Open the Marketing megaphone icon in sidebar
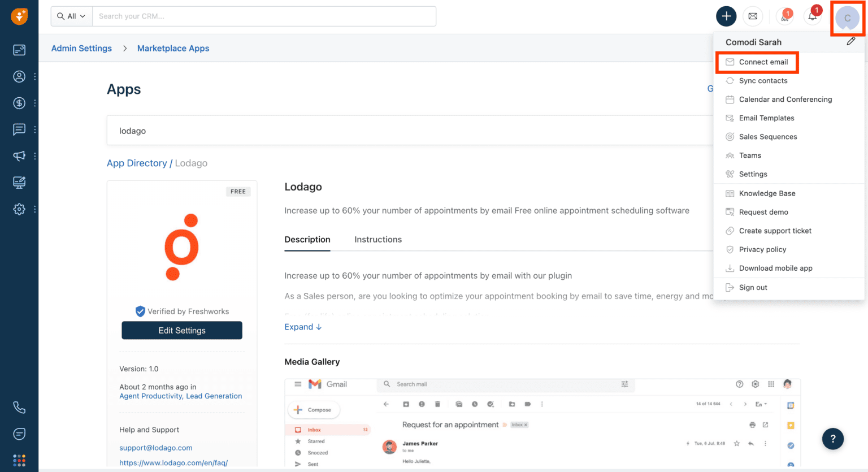This screenshot has height=472, width=868. point(19,156)
